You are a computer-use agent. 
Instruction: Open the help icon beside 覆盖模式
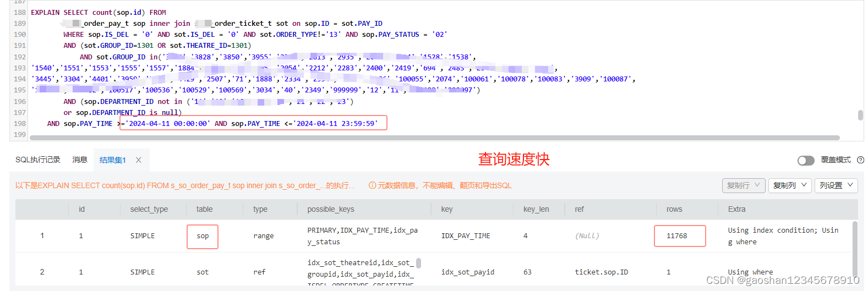860,160
